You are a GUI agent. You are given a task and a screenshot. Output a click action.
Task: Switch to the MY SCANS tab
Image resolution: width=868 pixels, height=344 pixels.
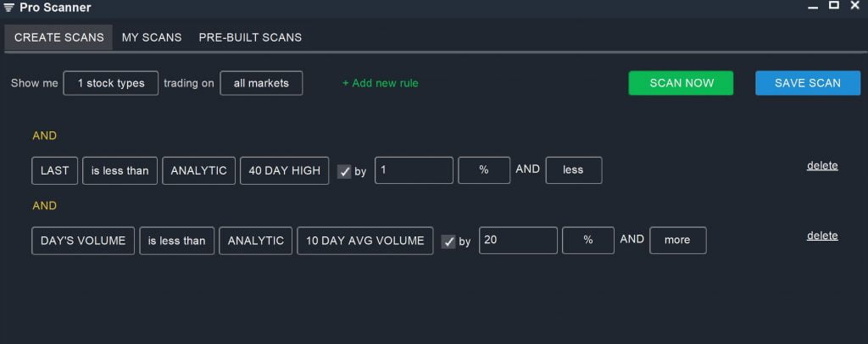[x=152, y=37]
